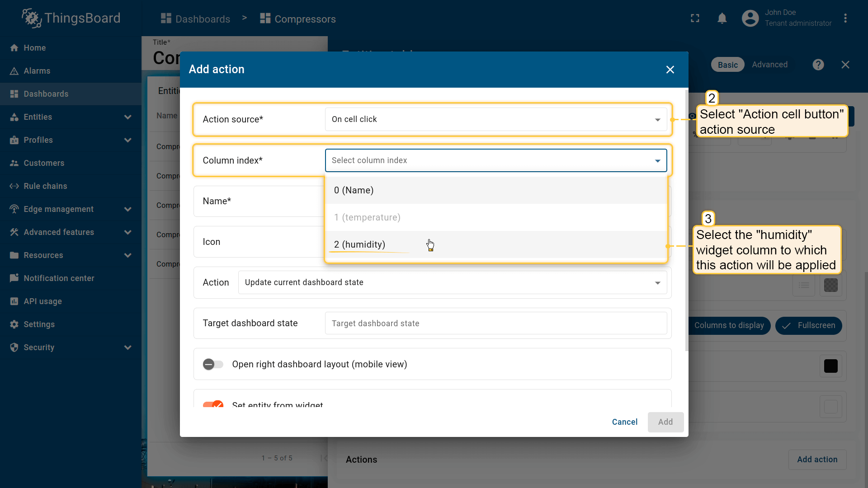Open the Action type dropdown

[x=452, y=282]
